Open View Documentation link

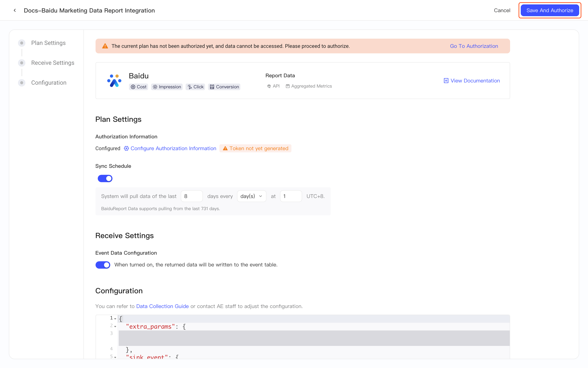[x=475, y=81]
